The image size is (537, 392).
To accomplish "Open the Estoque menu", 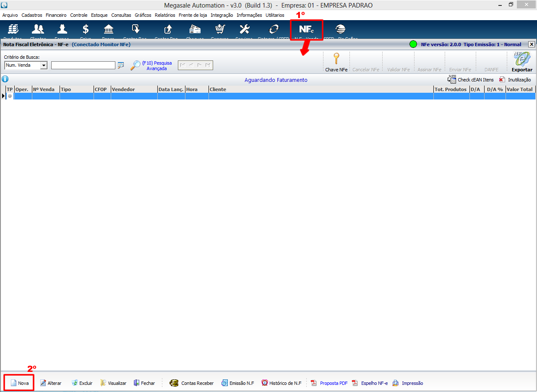I will tap(99, 15).
